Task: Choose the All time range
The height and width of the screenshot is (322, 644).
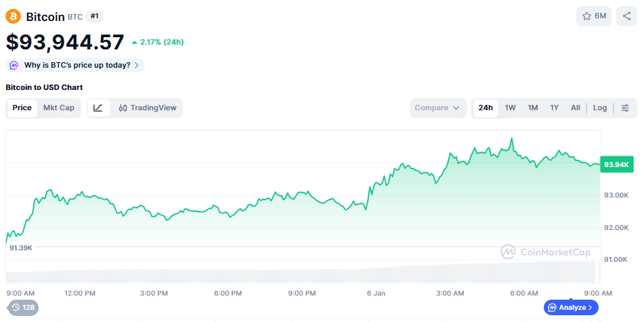Action: [x=575, y=108]
